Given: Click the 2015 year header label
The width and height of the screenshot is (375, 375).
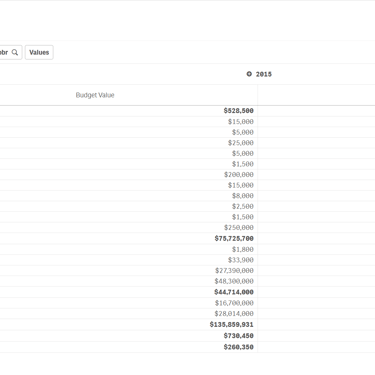Looking at the screenshot, I should point(264,74).
